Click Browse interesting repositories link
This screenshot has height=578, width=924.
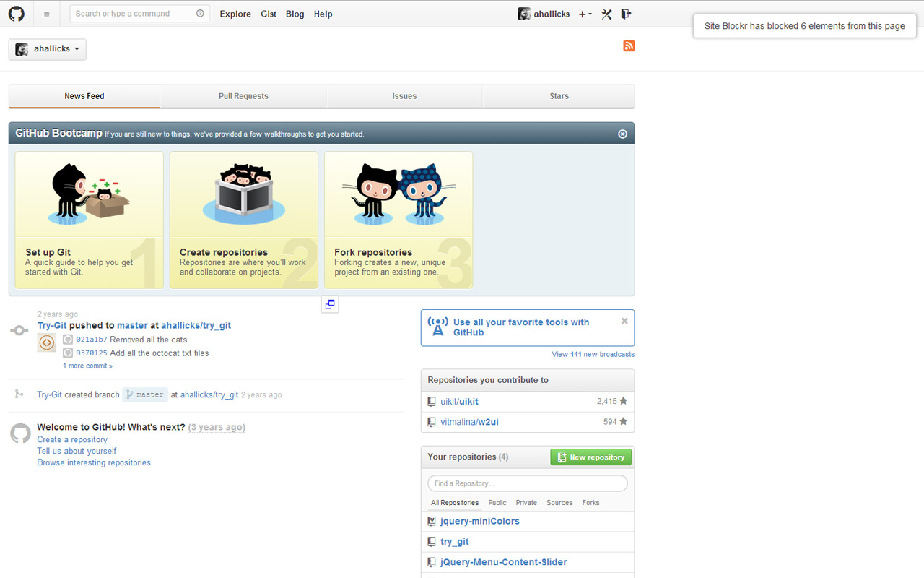[x=94, y=462]
